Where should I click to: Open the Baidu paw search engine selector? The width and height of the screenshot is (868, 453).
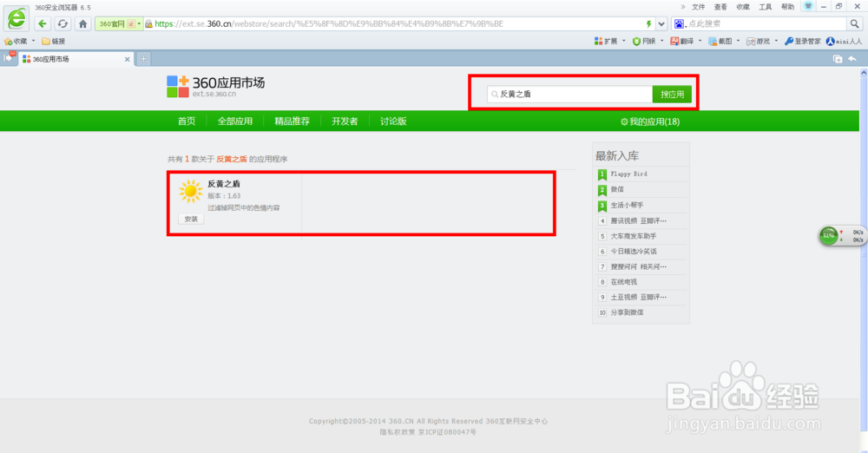coord(680,23)
